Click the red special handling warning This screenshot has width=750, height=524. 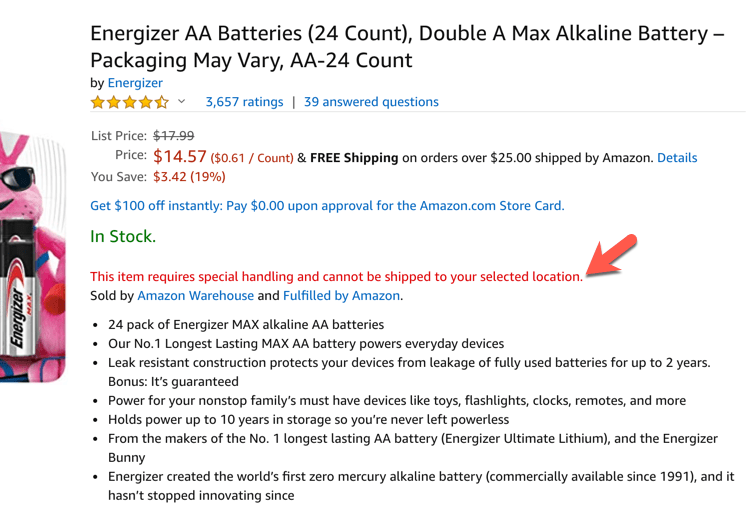coord(336,276)
